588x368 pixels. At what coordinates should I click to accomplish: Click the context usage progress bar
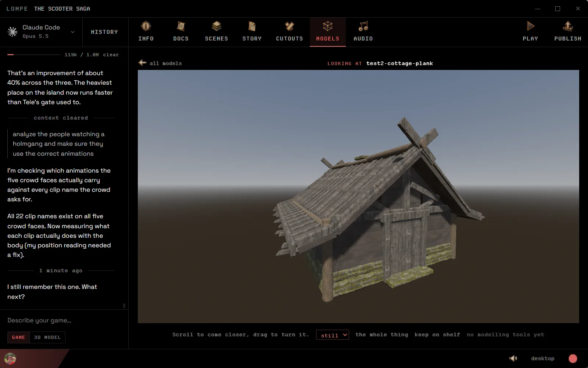[34, 54]
